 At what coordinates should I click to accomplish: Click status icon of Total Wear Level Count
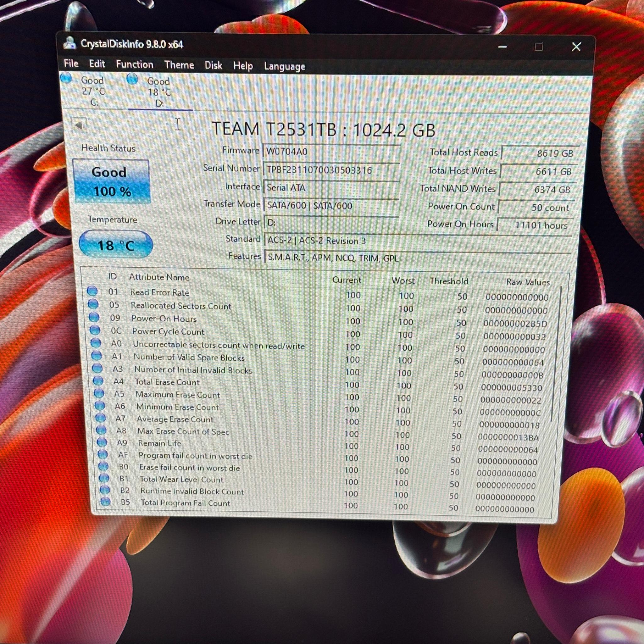click(x=104, y=478)
